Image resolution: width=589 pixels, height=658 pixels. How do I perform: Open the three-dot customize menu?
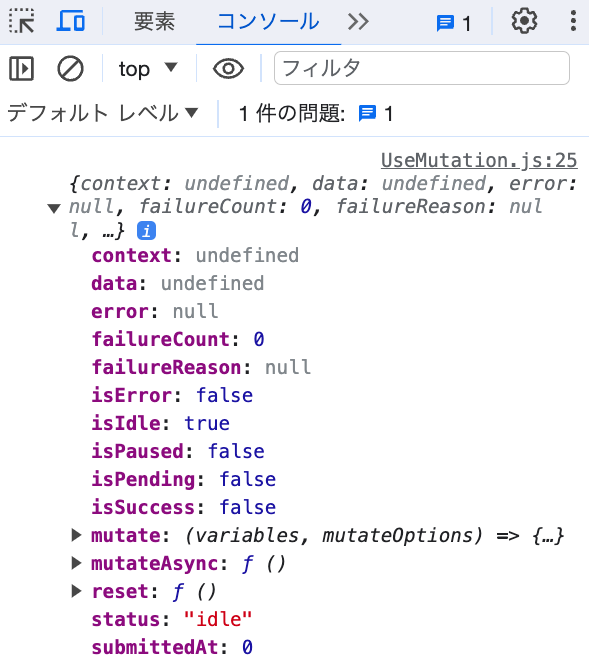(573, 21)
